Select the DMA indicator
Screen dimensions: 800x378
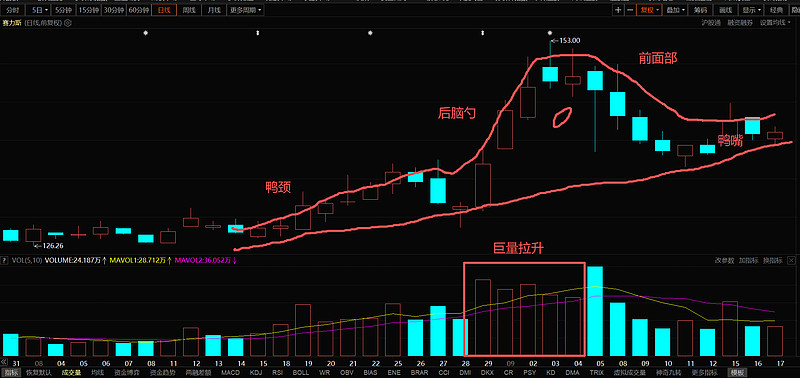click(572, 373)
